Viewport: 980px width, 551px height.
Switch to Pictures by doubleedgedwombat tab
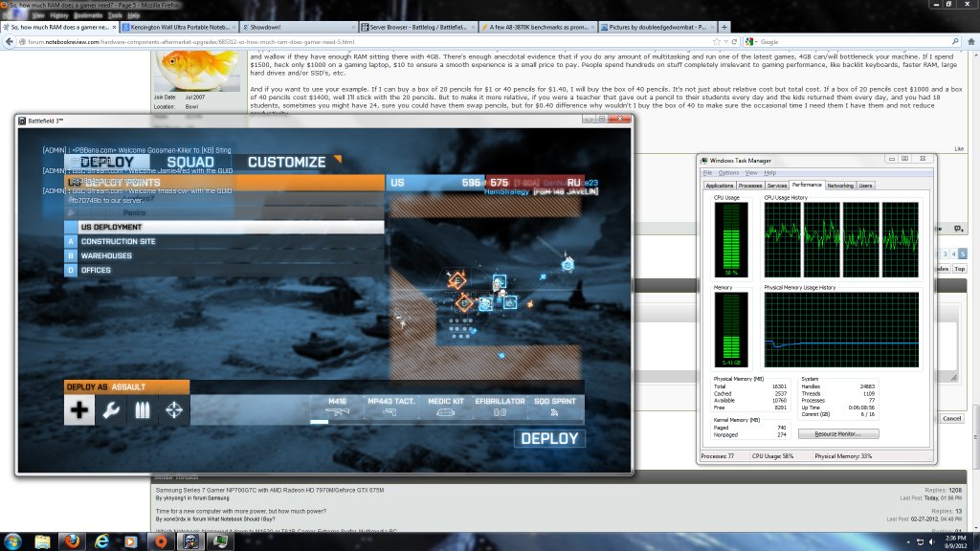click(x=657, y=27)
